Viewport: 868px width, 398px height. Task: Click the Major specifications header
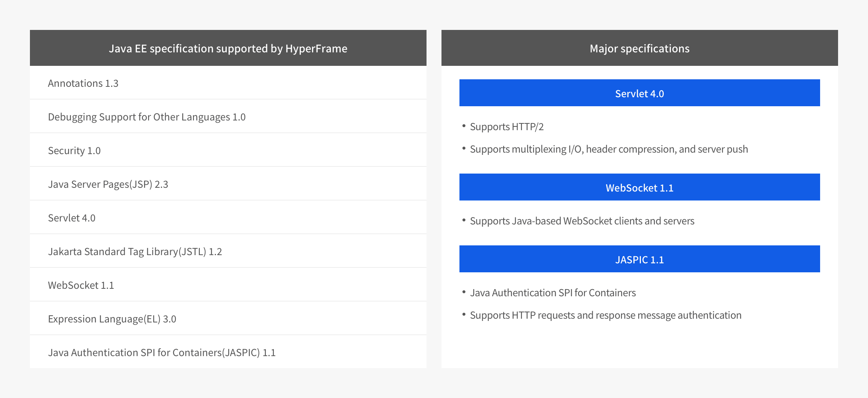pyautogui.click(x=639, y=48)
